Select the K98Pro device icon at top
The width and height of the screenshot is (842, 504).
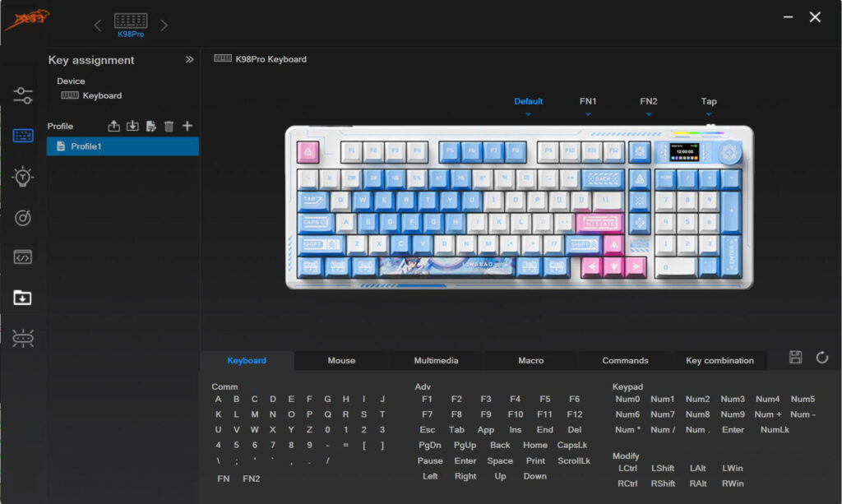point(131,25)
